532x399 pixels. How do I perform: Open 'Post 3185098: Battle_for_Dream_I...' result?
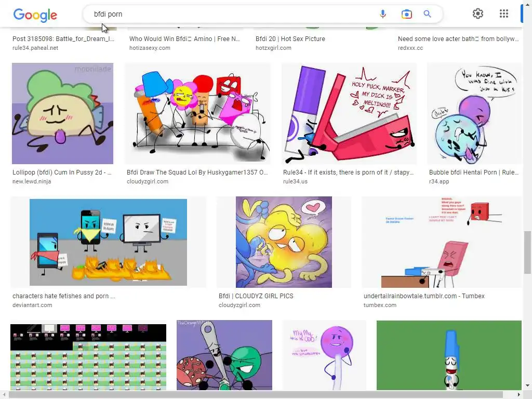[63, 38]
